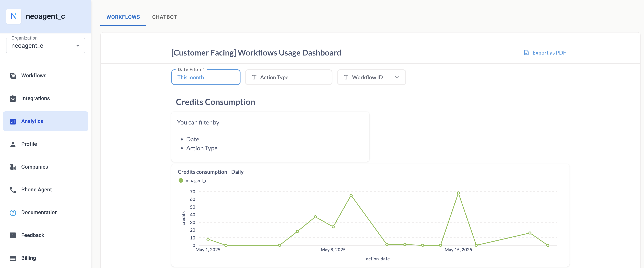The height and width of the screenshot is (268, 644).
Task: Open the Billing page from the sidebar
Action: pos(28,258)
